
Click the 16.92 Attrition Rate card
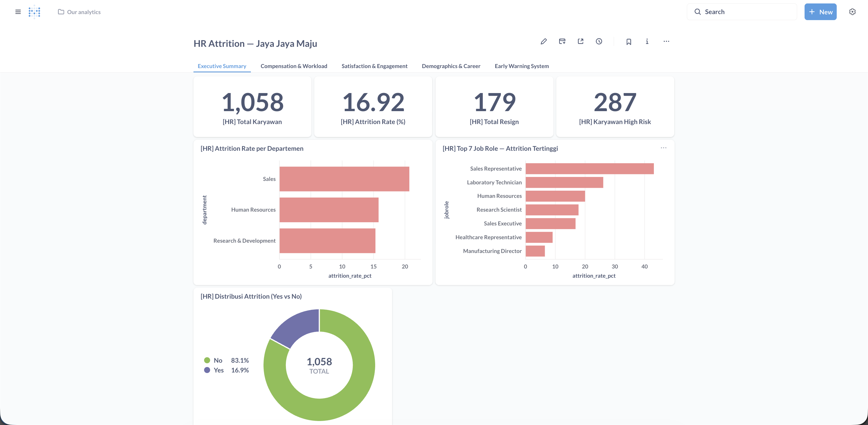(x=373, y=107)
